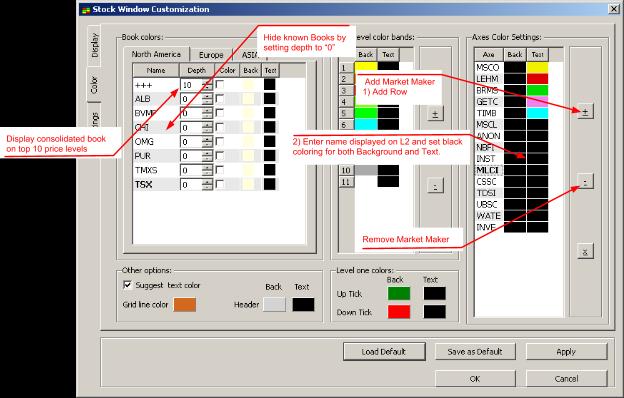The width and height of the screenshot is (624, 398).
Task: Enable Color checkbox for ALB book
Action: (220, 99)
